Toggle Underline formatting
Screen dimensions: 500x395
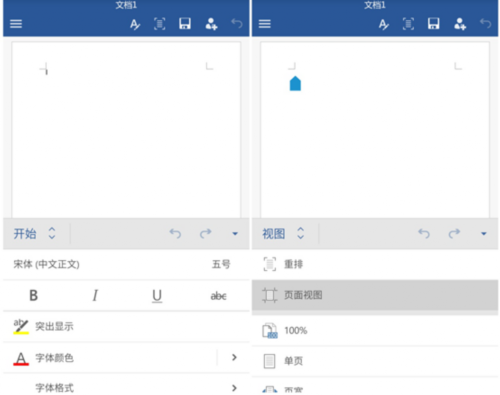(157, 296)
